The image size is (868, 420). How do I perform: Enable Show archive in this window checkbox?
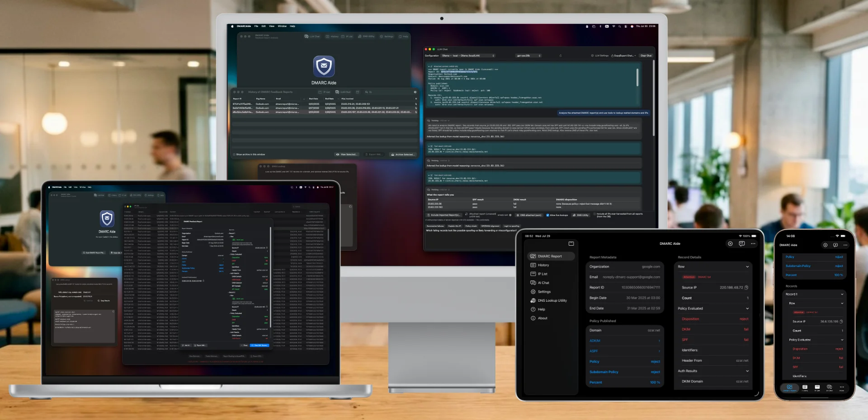tap(234, 154)
